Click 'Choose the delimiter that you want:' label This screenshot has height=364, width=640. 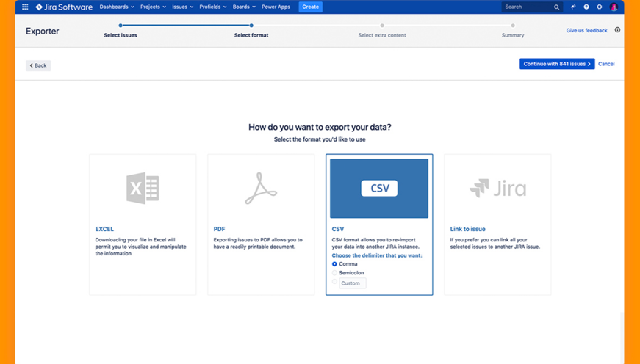pyautogui.click(x=377, y=255)
